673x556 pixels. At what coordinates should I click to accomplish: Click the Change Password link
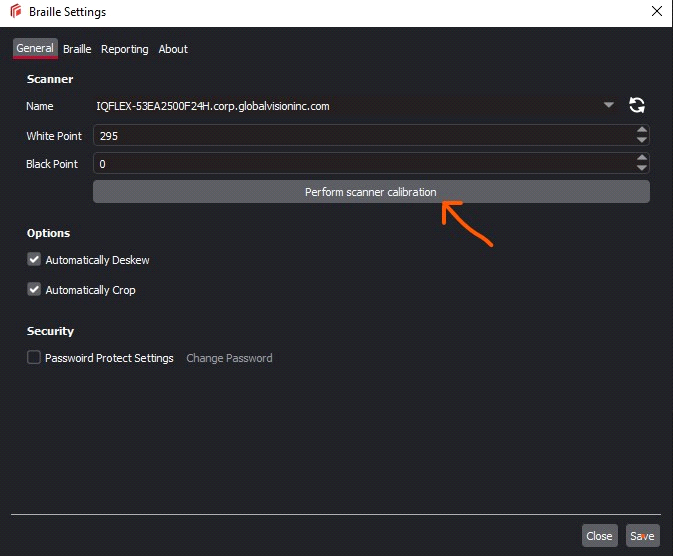pos(229,358)
